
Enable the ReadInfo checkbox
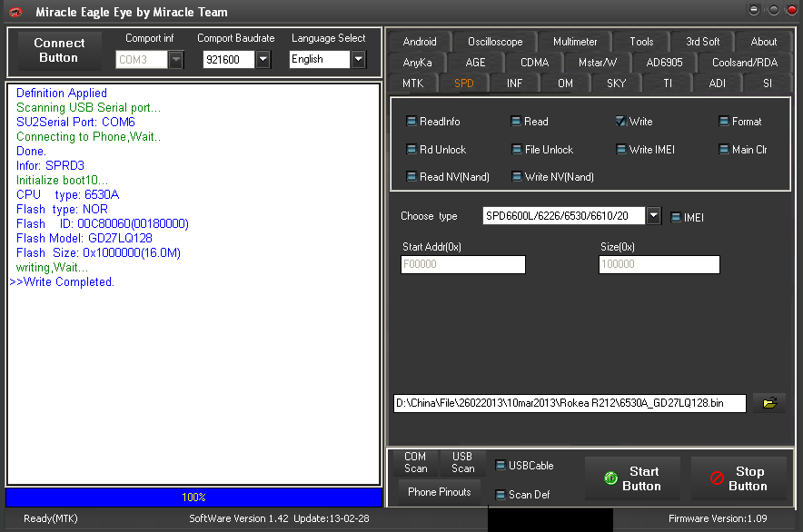pyautogui.click(x=411, y=122)
